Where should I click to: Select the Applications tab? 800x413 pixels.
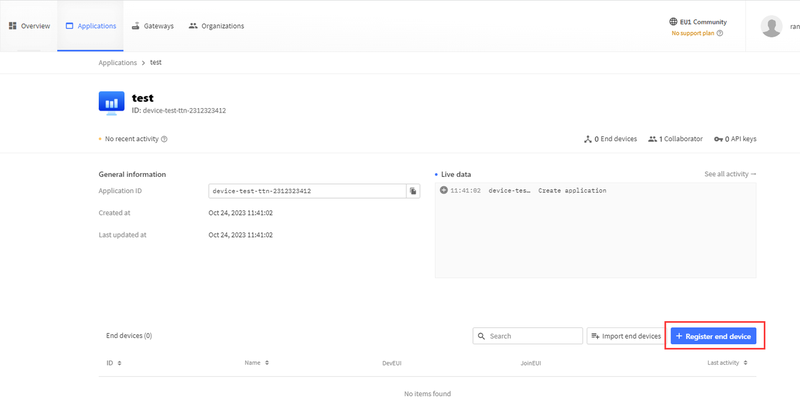90,26
